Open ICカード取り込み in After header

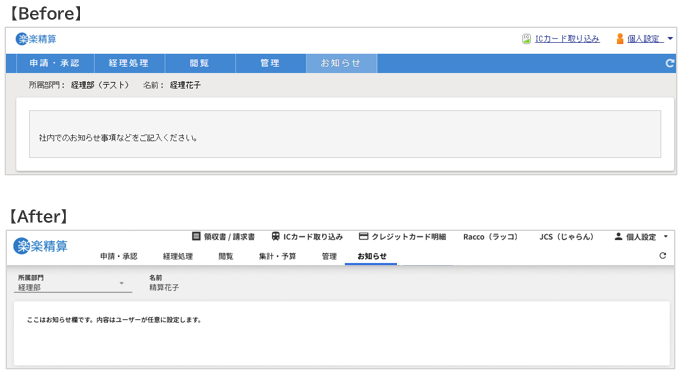[313, 236]
